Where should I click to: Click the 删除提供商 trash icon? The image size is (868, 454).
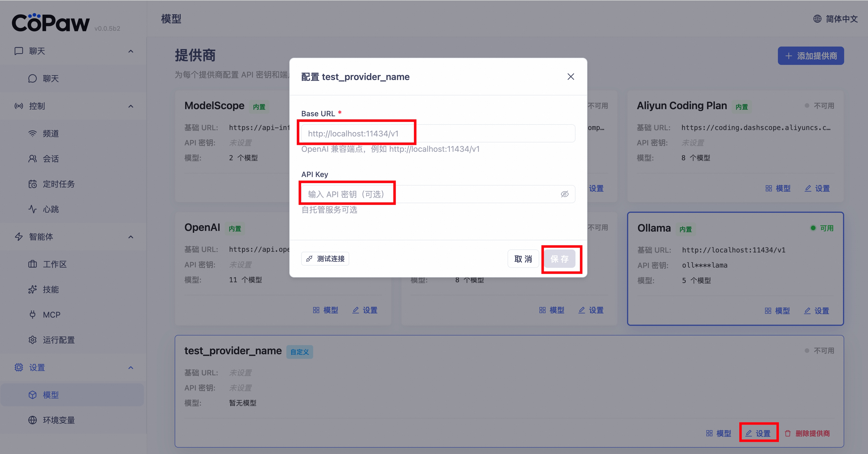click(788, 433)
